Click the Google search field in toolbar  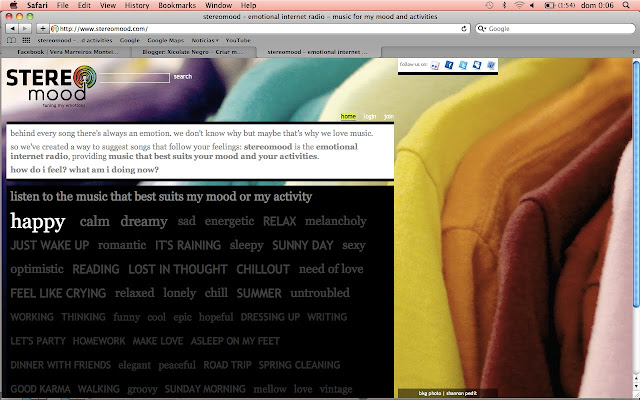click(555, 29)
